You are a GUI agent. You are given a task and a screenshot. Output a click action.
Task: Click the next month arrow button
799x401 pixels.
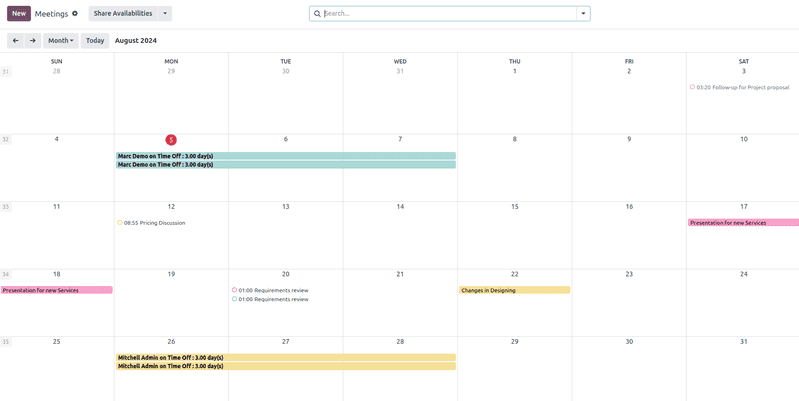tap(33, 41)
